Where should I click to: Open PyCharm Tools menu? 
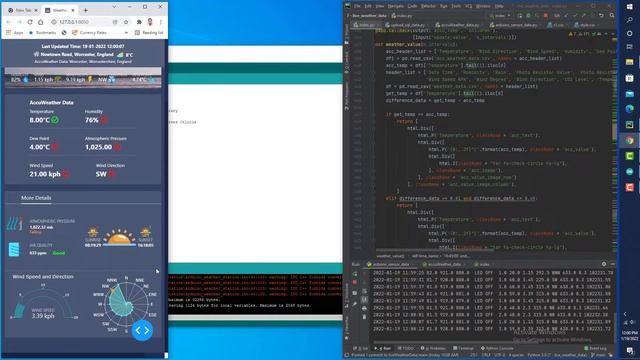456,7
